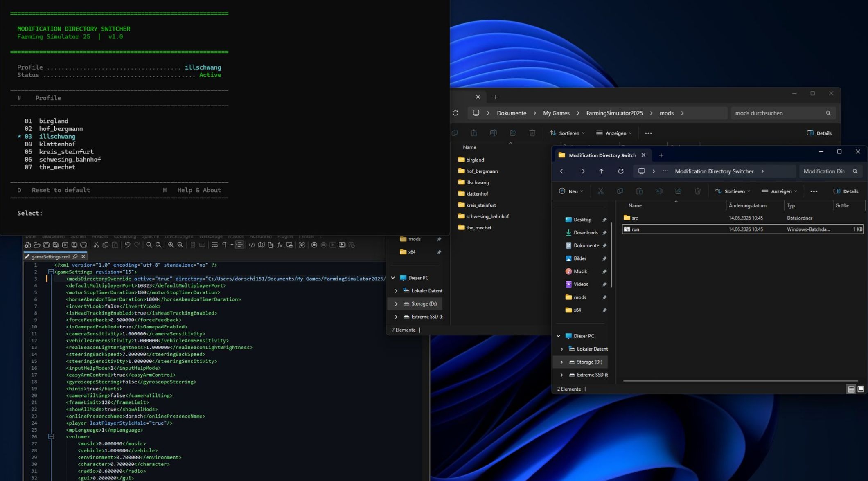
Task: Pin the gameSettings.xml tab
Action: (75, 257)
